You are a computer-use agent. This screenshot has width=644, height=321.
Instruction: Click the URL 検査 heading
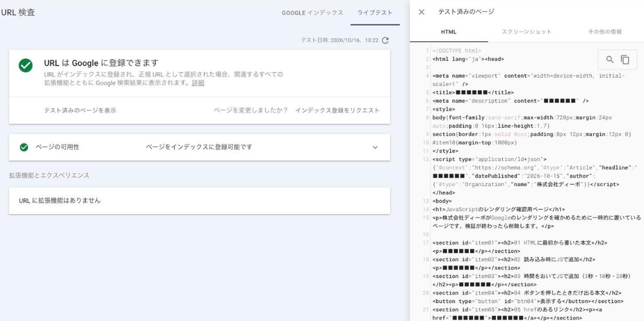(x=18, y=13)
